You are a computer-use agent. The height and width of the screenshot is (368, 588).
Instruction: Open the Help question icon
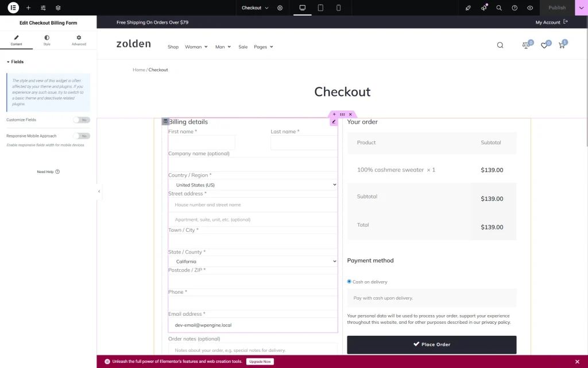point(514,7)
